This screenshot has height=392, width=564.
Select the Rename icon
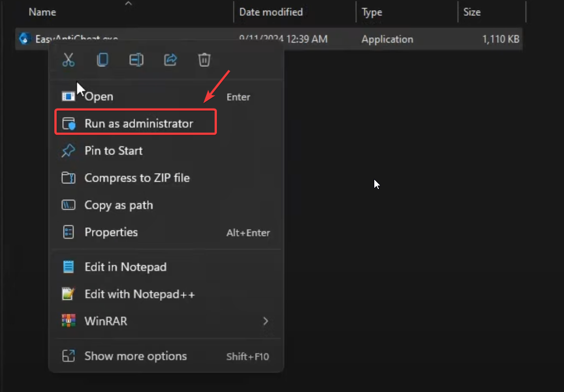[x=136, y=60]
